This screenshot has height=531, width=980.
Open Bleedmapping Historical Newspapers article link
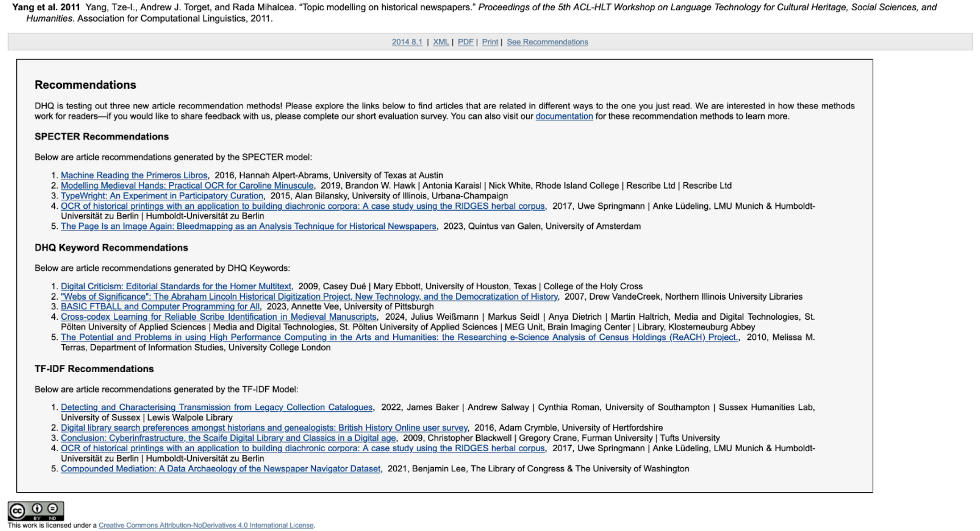(248, 226)
